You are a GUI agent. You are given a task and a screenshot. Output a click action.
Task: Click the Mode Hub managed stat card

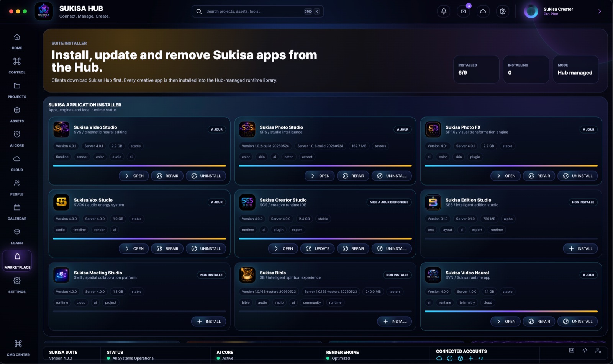point(576,69)
